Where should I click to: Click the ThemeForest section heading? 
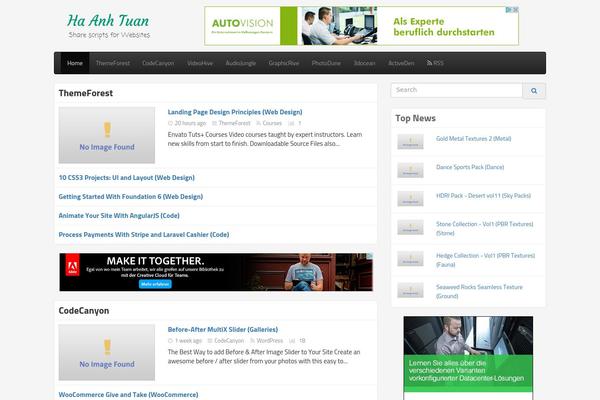click(86, 93)
